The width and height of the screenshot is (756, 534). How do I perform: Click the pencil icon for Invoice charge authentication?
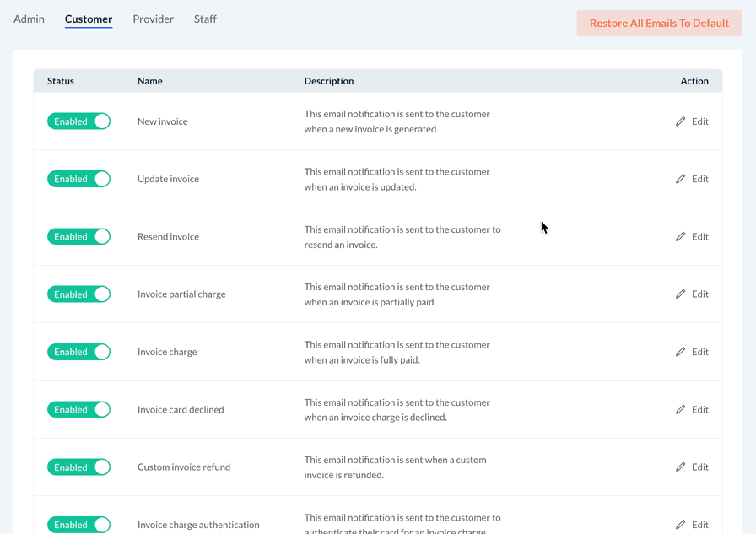tap(680, 525)
